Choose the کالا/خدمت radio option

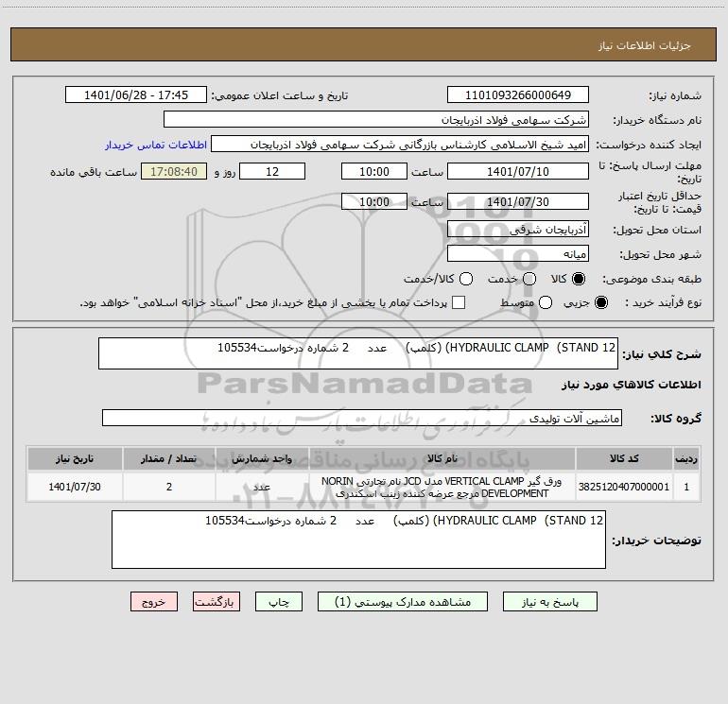(466, 279)
